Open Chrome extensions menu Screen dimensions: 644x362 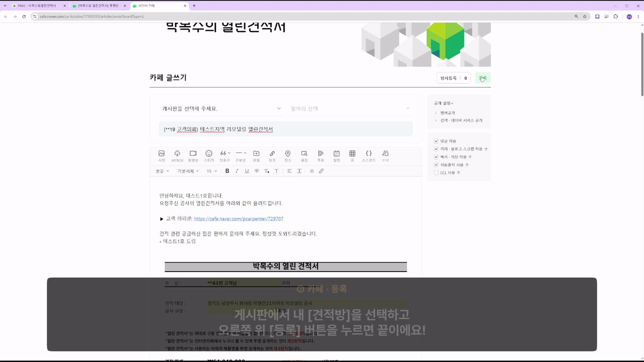(x=615, y=16)
